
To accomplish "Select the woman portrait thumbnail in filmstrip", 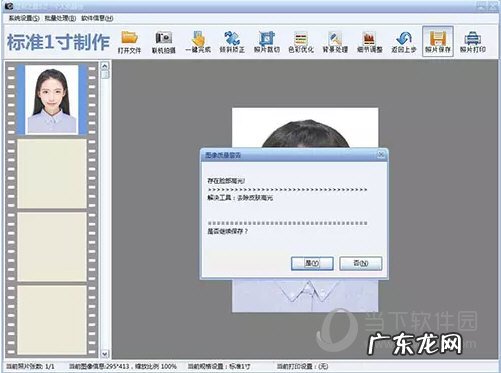I will pyautogui.click(x=52, y=99).
